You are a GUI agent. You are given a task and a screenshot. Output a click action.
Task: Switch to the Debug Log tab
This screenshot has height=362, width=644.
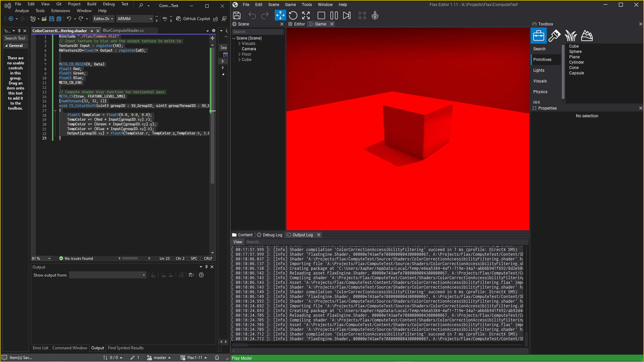(x=270, y=235)
